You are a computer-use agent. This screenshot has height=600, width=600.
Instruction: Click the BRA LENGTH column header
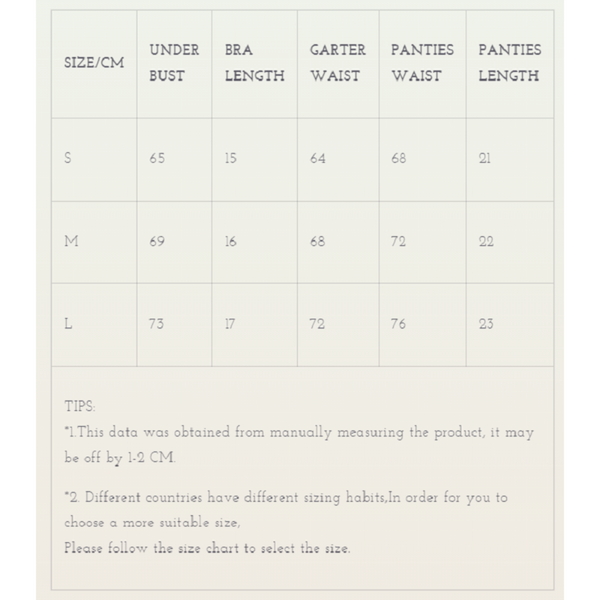pyautogui.click(x=254, y=62)
